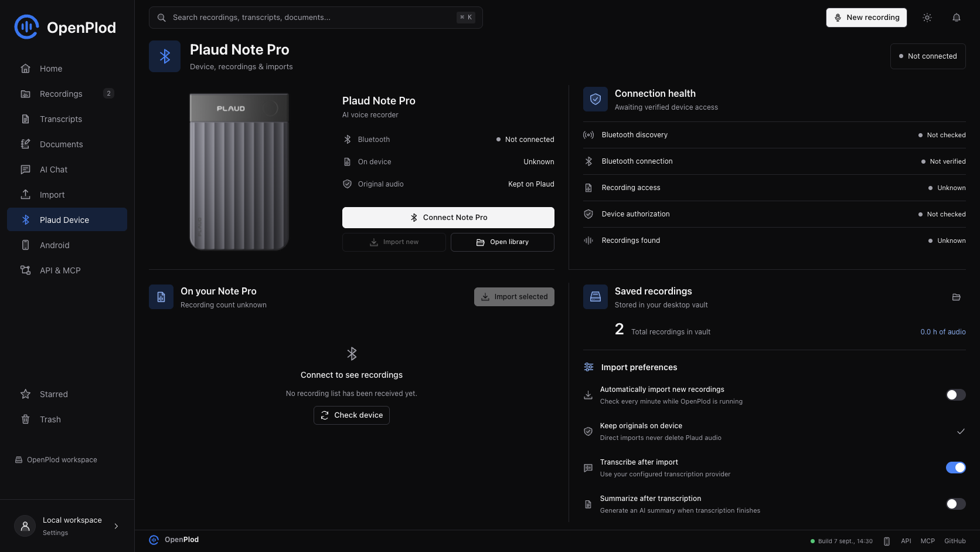Select OpenPlod workspace entry

click(x=56, y=460)
